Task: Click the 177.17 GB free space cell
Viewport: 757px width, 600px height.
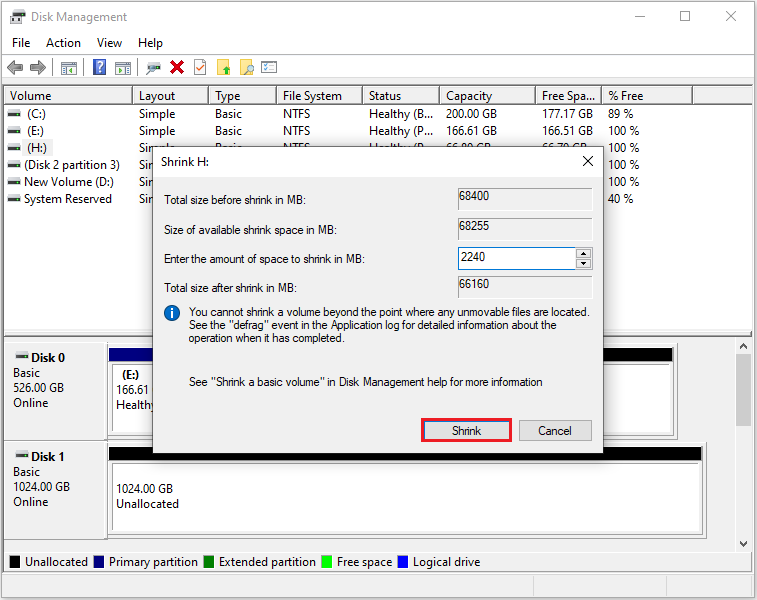Action: pyautogui.click(x=567, y=114)
